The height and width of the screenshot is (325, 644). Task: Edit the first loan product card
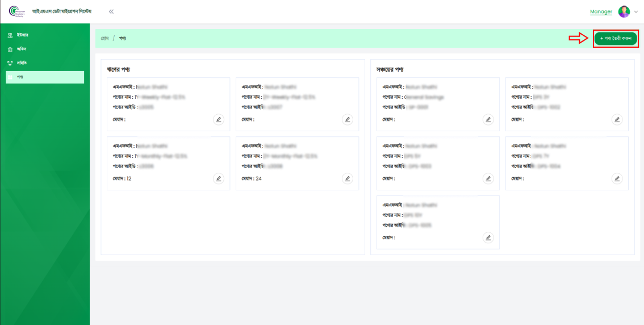219,119
